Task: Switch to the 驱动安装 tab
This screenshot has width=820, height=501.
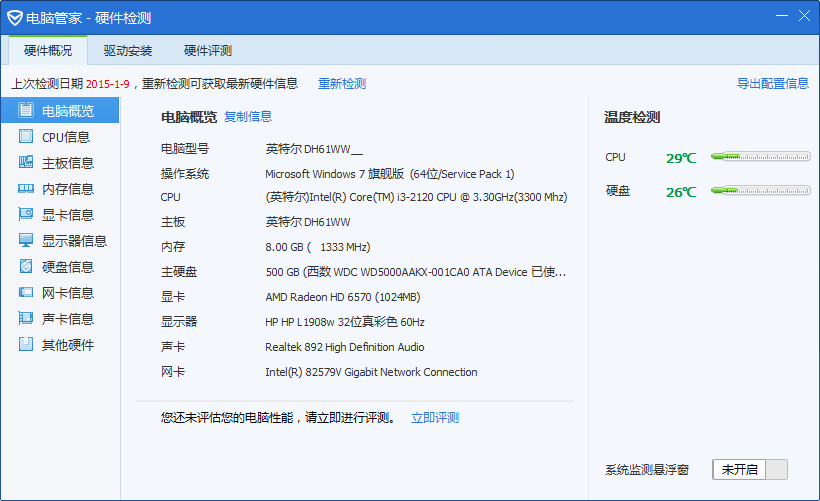Action: point(128,50)
